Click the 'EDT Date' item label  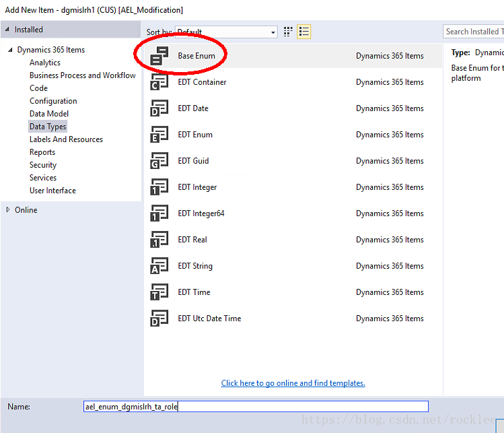point(193,108)
